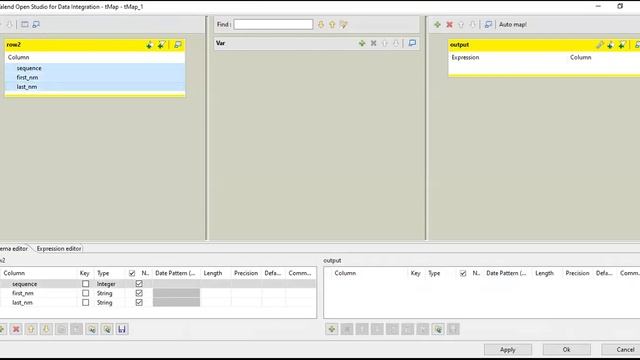Screen dimensions: 640x360
Task: Click the Length cell for first_nm
Action: pyautogui.click(x=216, y=293)
